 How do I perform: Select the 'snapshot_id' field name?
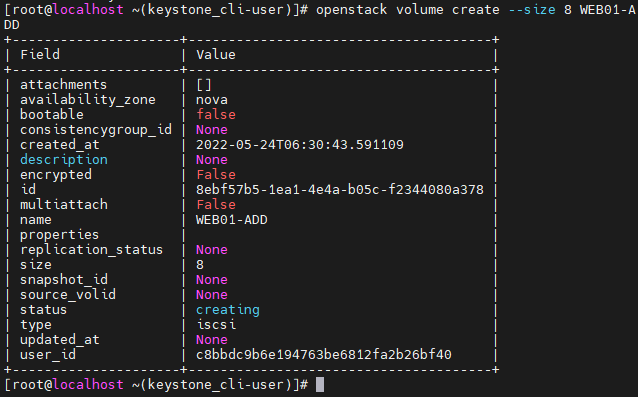pos(64,280)
